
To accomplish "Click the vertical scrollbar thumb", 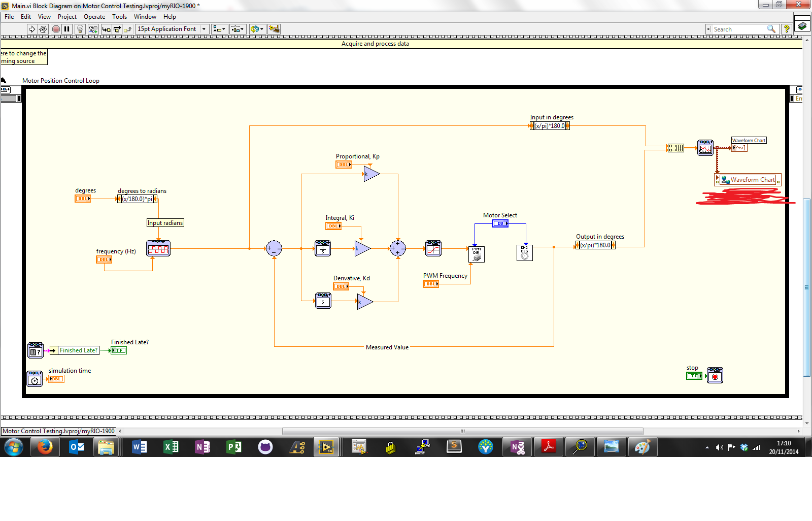I will click(807, 287).
